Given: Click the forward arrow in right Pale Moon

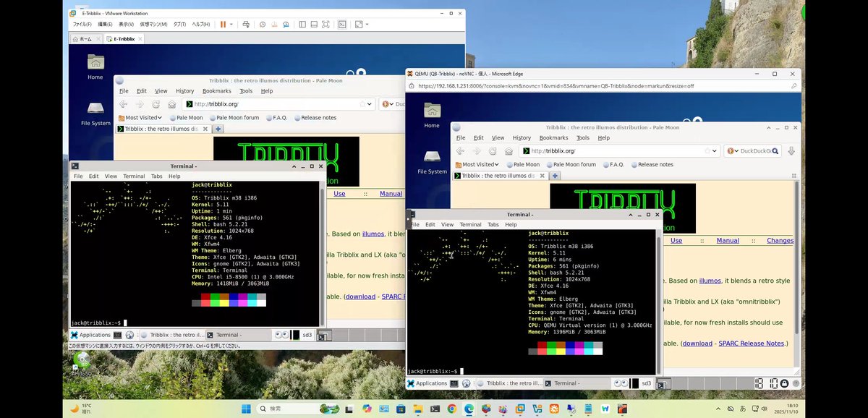Looking at the screenshot, I should click(x=476, y=150).
